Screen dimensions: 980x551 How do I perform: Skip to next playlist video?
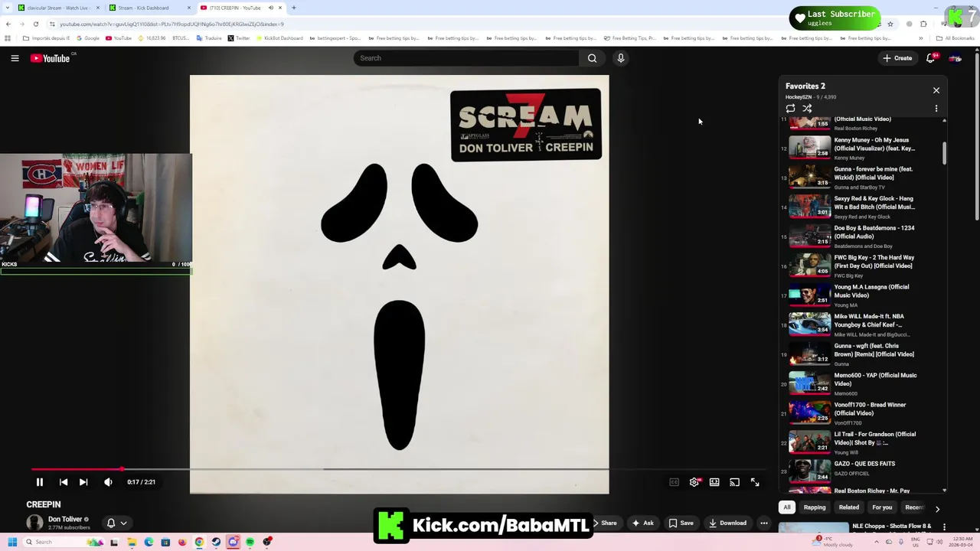tap(83, 482)
